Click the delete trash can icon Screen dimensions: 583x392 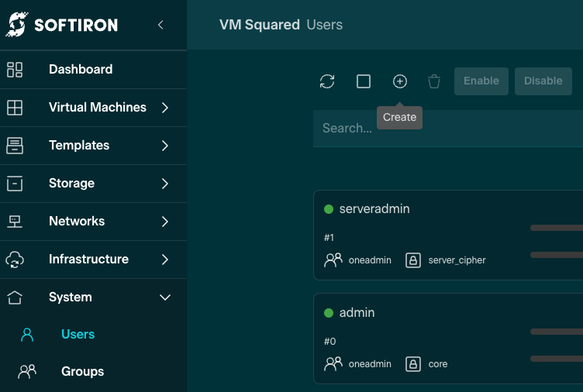point(434,81)
